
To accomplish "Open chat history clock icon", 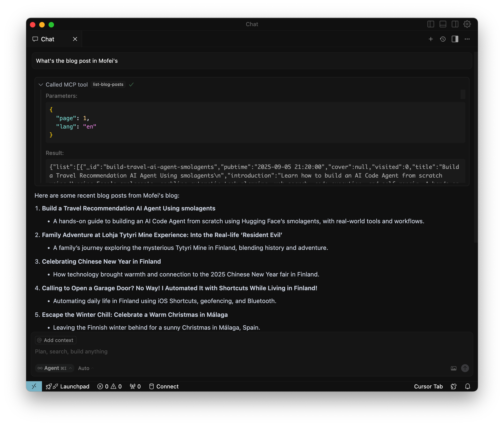I will [x=443, y=39].
